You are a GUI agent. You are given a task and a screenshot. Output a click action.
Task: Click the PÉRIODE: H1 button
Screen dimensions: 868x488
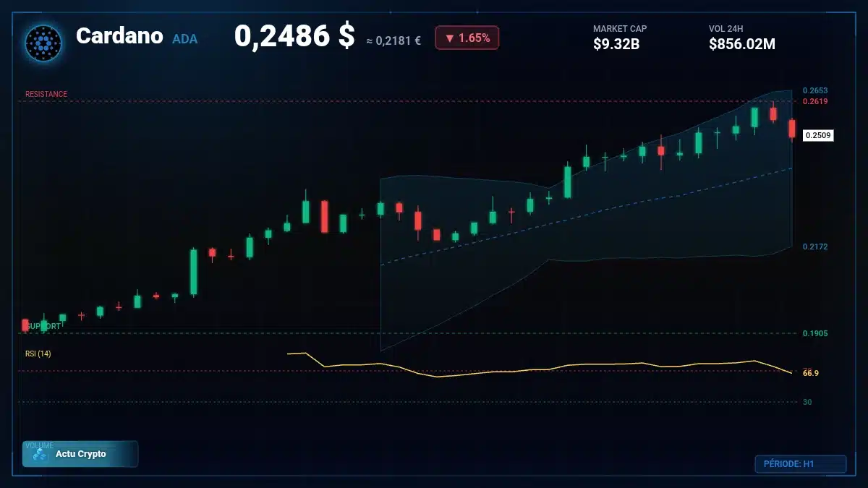(x=800, y=464)
